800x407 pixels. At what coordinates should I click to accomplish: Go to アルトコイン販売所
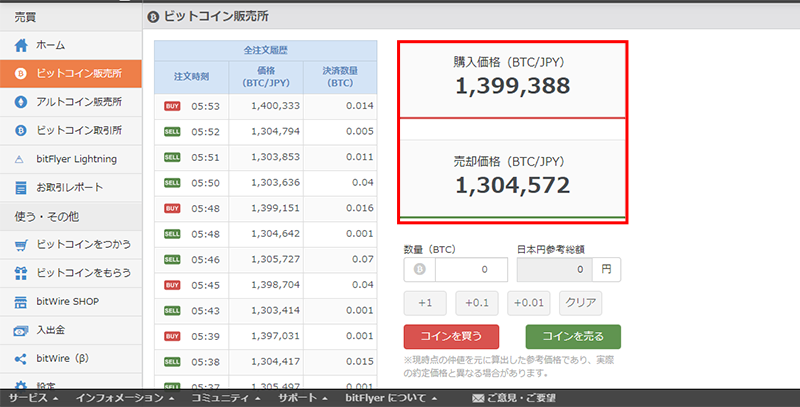71,102
